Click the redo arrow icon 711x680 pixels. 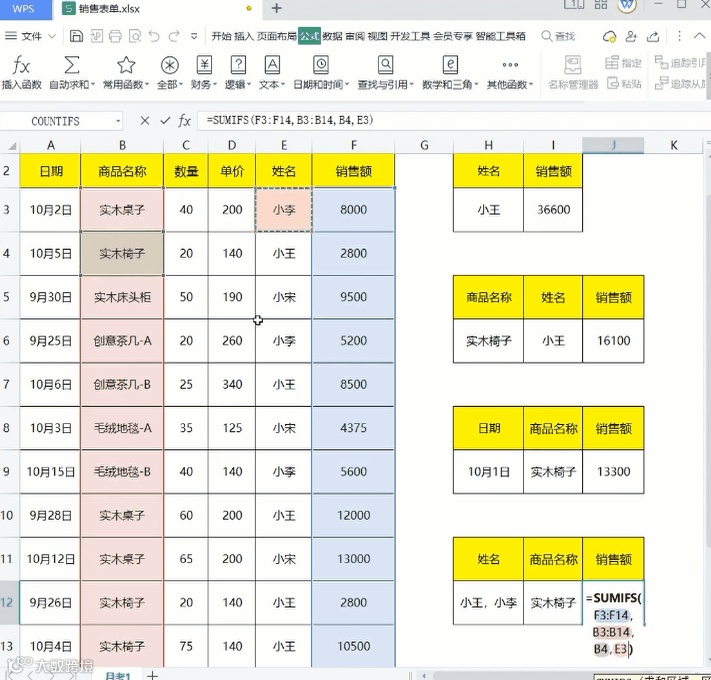tap(174, 36)
